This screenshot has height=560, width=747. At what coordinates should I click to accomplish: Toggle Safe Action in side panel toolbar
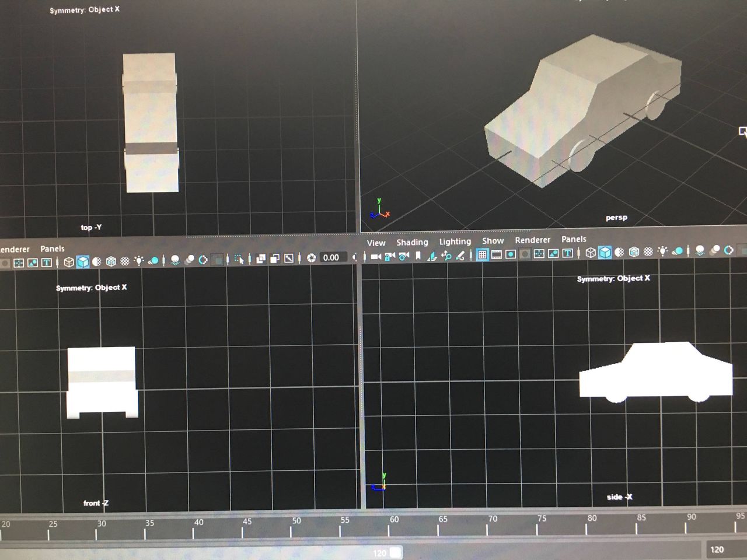click(553, 253)
